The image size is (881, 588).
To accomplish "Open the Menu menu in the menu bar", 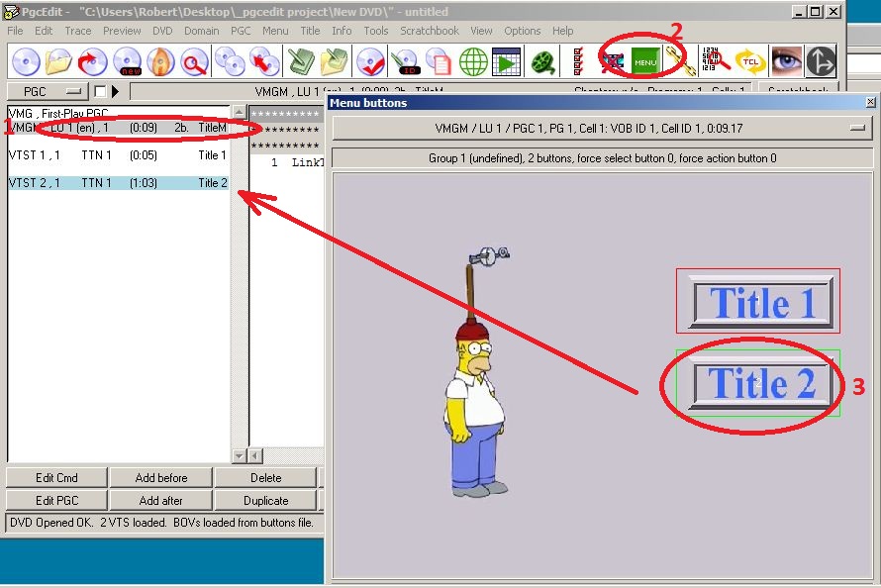I will tap(275, 31).
